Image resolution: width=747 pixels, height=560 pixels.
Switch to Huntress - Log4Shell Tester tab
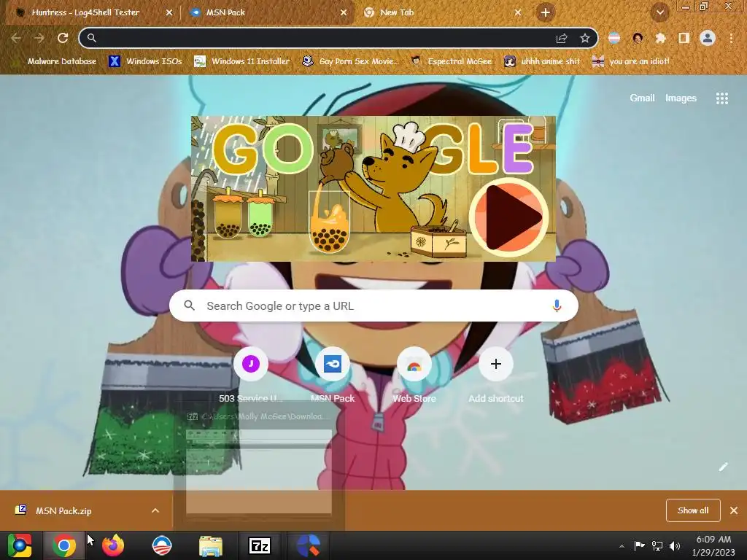pos(86,12)
